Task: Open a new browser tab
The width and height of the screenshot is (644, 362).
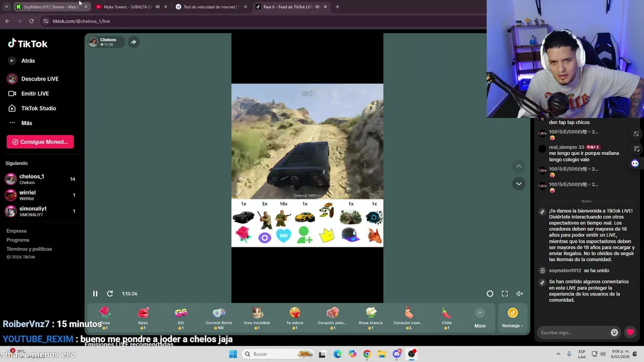Action: (337, 7)
